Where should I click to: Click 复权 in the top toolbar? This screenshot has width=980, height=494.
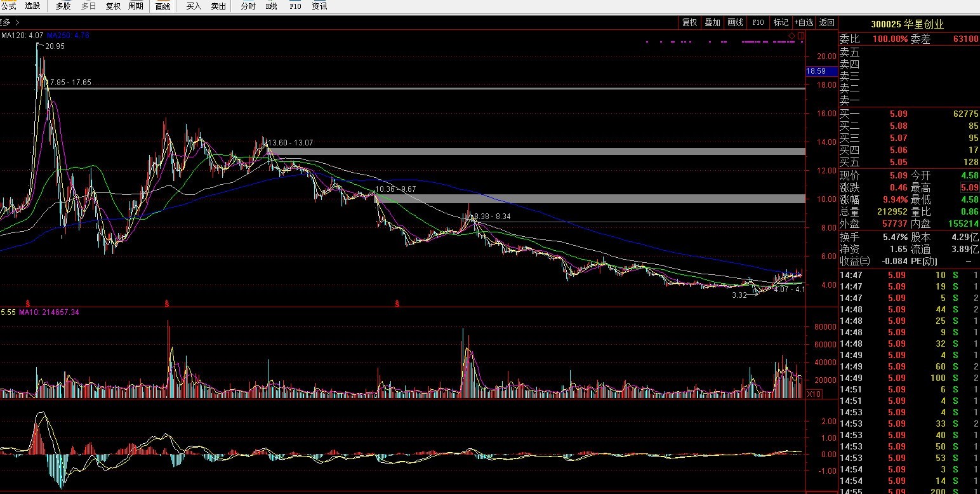[113, 6]
